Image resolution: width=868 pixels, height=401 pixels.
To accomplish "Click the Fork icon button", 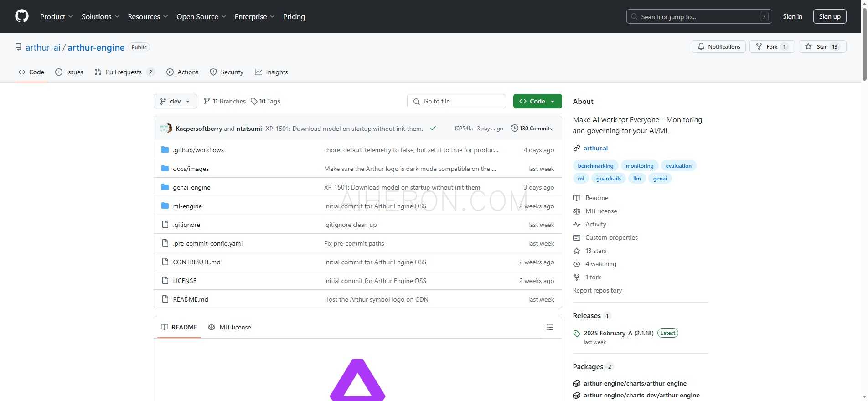I will (x=759, y=46).
